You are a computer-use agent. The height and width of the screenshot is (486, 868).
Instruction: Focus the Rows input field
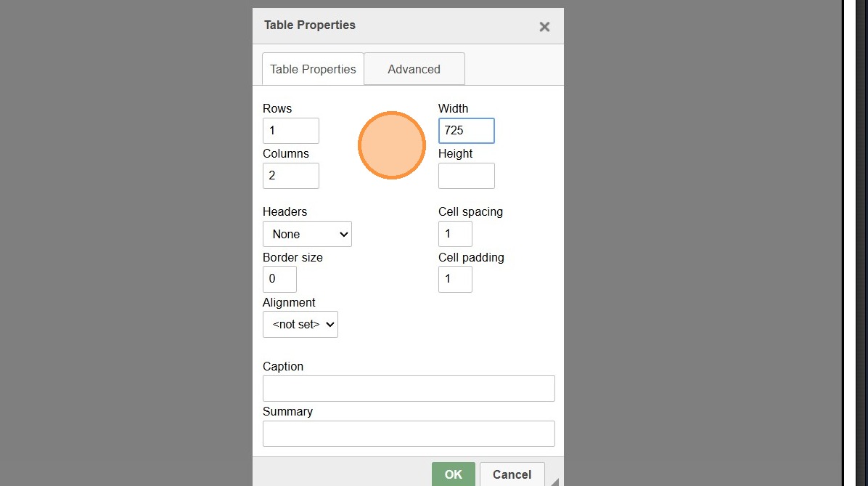pos(290,131)
